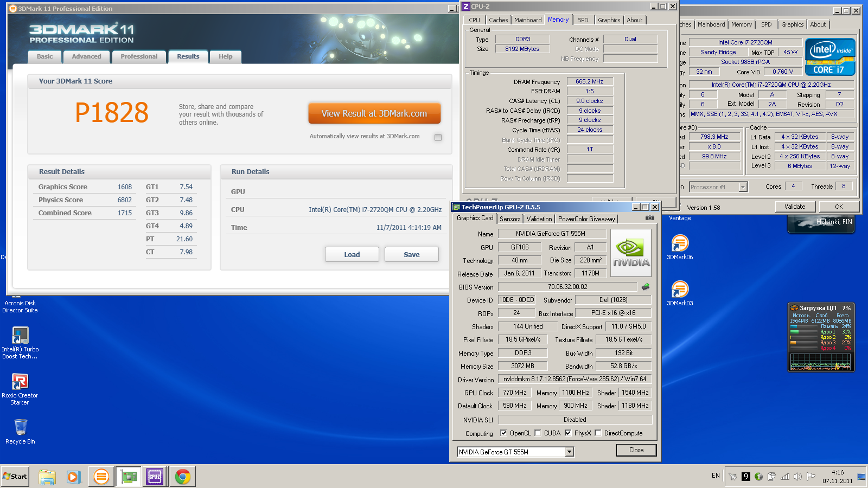Toggle the OpenCL checkbox in GPU-Z
The height and width of the screenshot is (488, 868).
click(x=503, y=433)
